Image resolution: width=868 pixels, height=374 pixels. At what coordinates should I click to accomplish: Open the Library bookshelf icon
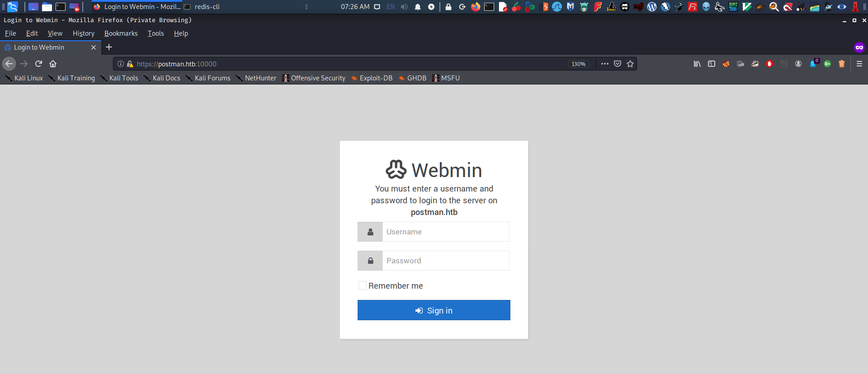[697, 64]
